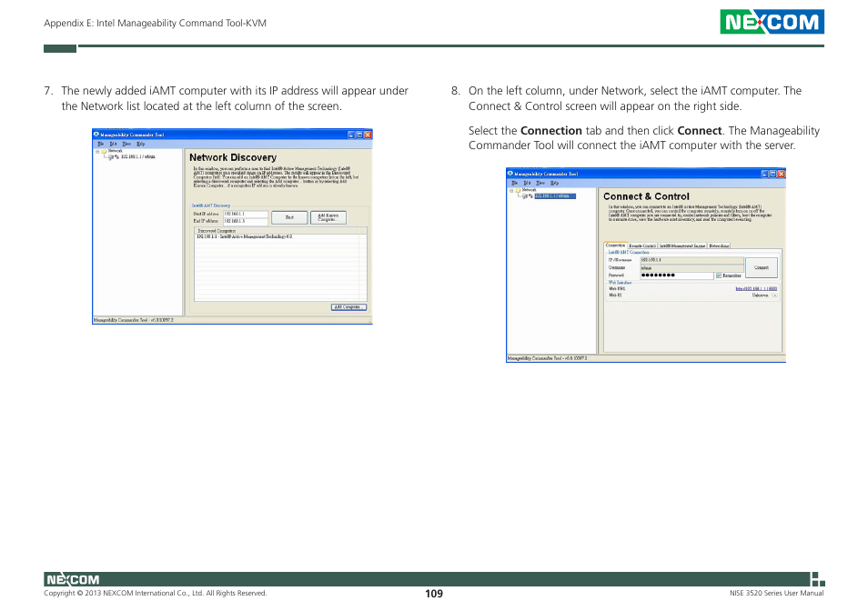The image size is (868, 611).
Task: Minimize the Network Discovery window
Action: tap(351, 135)
